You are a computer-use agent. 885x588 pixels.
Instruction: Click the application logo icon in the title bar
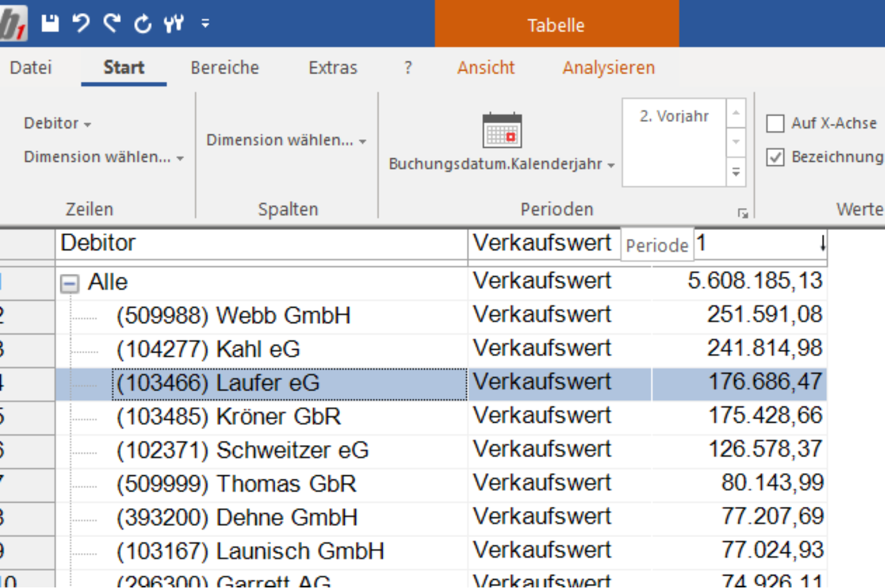[x=13, y=24]
